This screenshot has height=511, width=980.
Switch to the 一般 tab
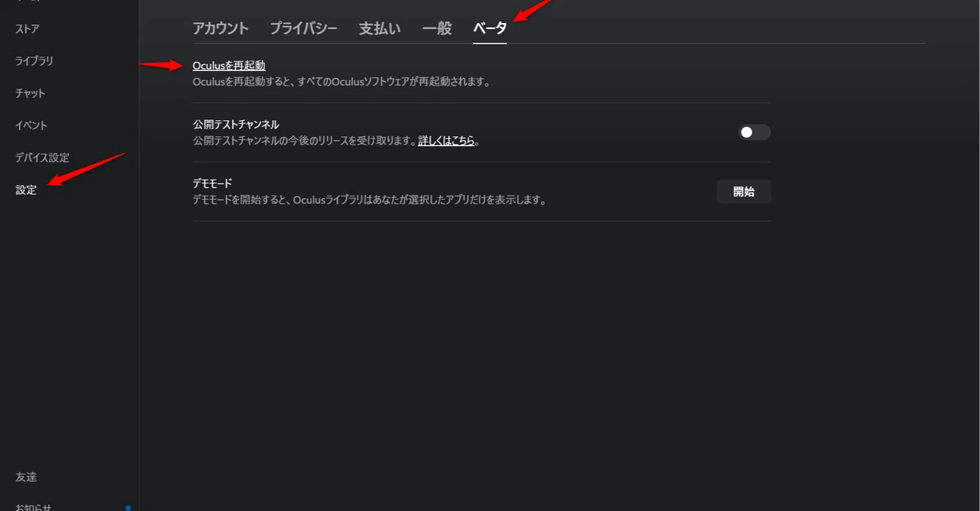tap(437, 28)
